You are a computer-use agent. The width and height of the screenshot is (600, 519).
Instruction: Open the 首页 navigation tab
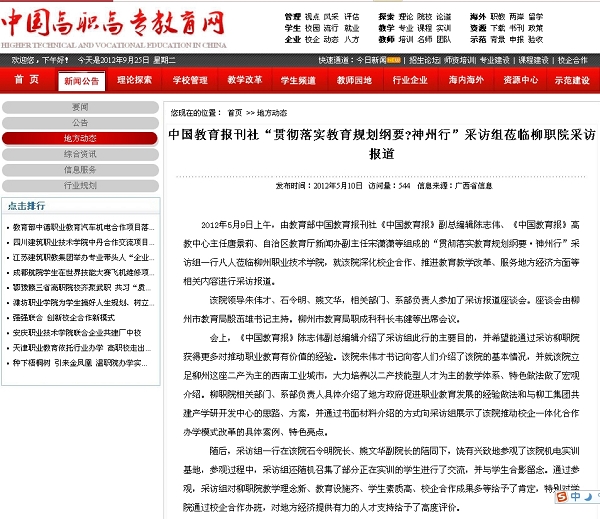27,80
